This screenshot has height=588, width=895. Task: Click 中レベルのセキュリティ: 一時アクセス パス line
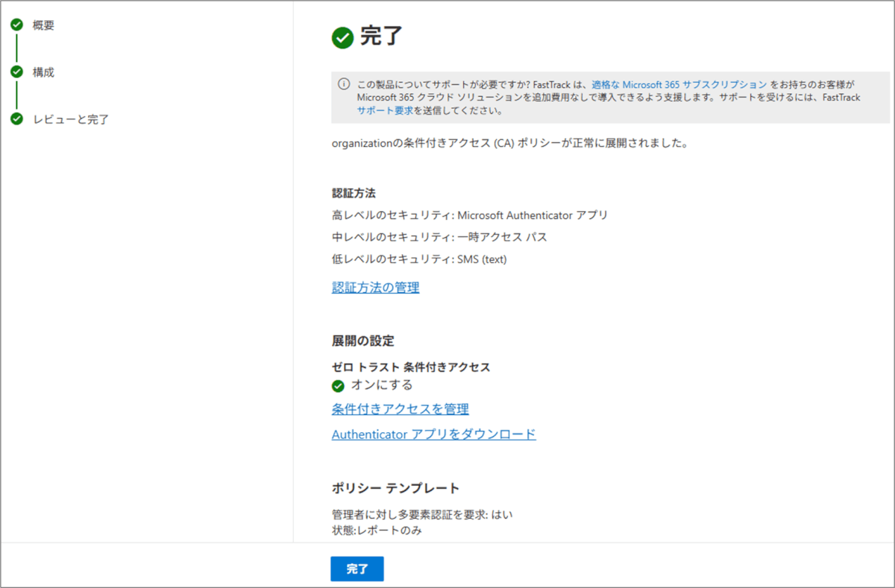440,237
